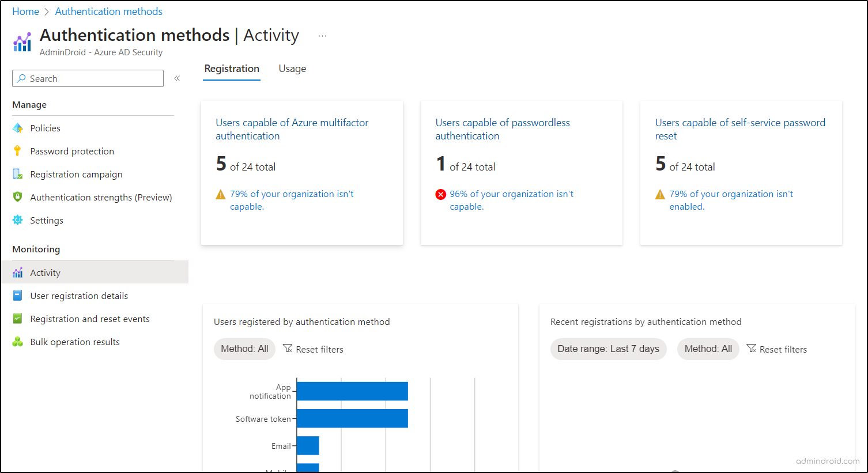Click the Policies icon in sidebar

18,128
